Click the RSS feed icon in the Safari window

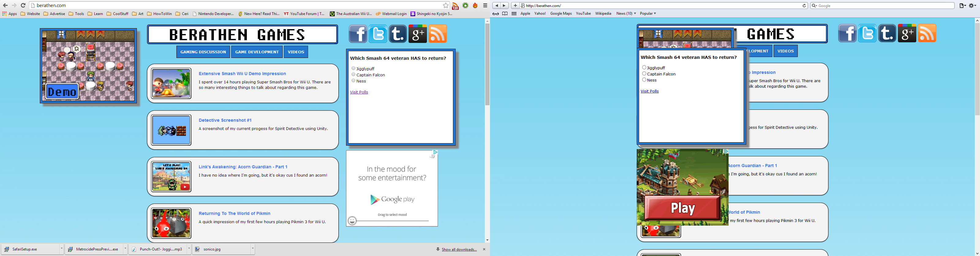(927, 33)
